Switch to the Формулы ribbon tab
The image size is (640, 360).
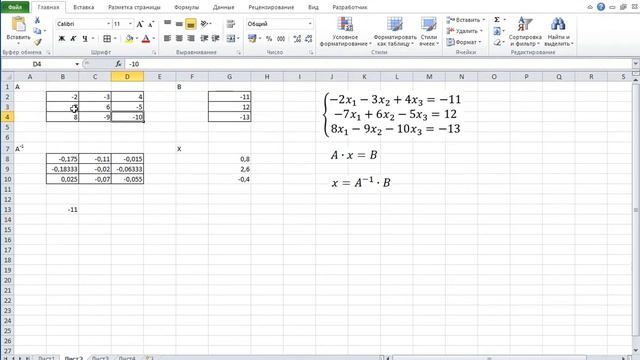point(186,7)
